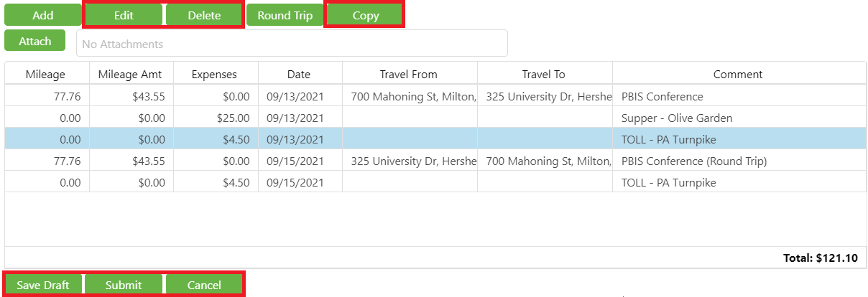Click the Round Trip button
Viewport: 868px width, 297px height.
point(285,15)
